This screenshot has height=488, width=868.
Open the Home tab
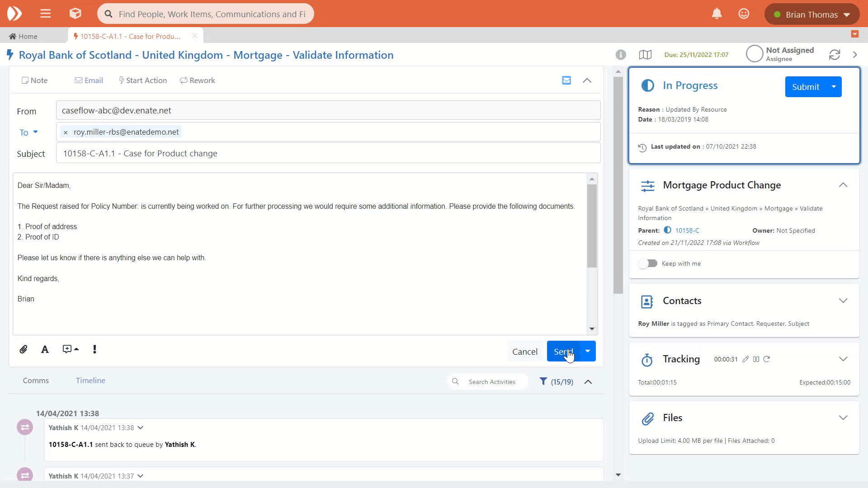pyautogui.click(x=24, y=36)
